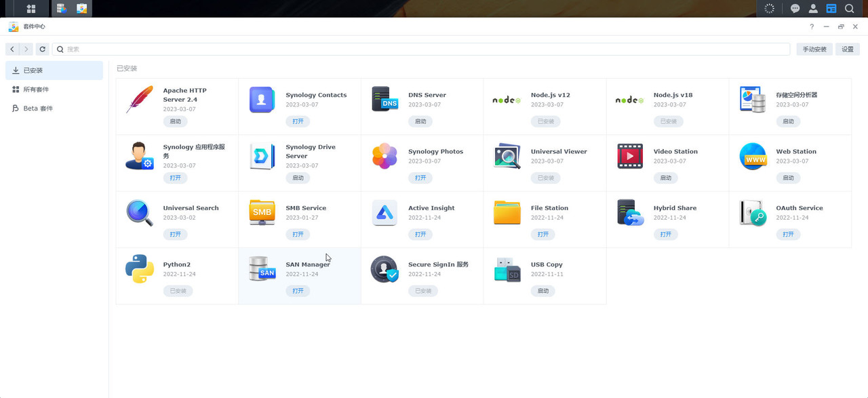The height and width of the screenshot is (398, 868).
Task: Click the Universal Viewer icon
Action: tap(507, 156)
